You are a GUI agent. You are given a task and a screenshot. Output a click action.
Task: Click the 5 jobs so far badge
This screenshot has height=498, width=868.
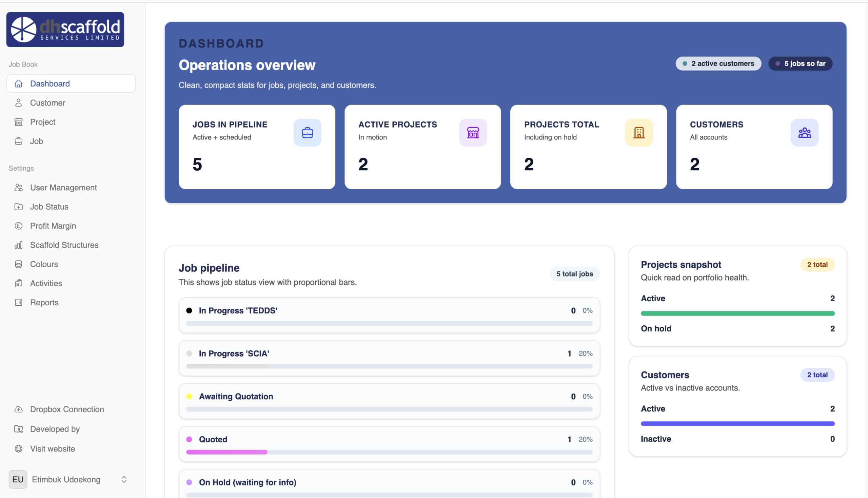point(800,64)
